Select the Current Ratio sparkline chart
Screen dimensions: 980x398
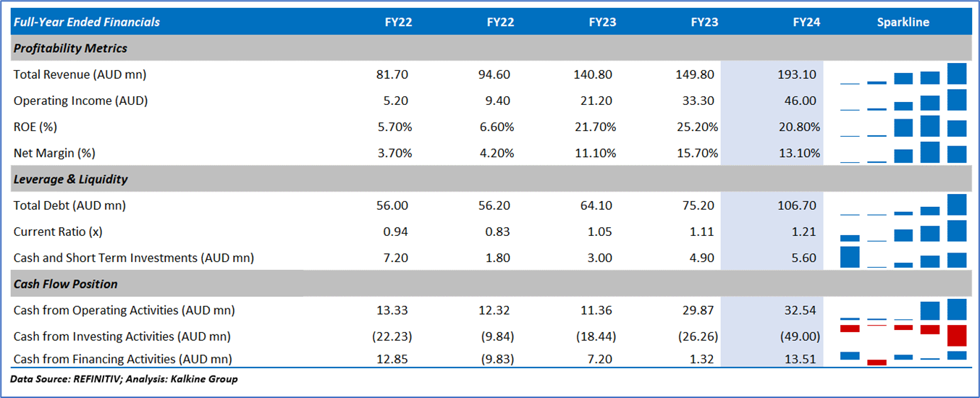click(x=903, y=232)
